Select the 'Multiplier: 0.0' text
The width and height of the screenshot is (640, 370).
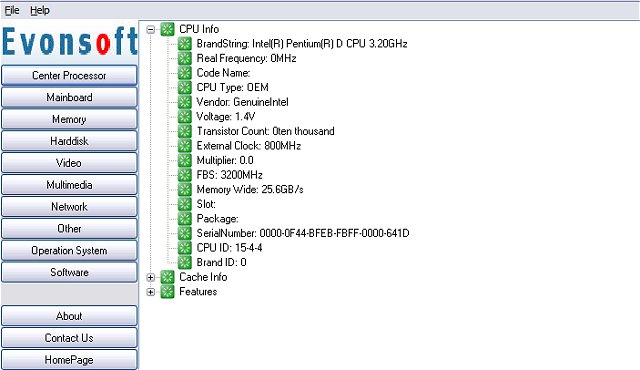point(225,160)
